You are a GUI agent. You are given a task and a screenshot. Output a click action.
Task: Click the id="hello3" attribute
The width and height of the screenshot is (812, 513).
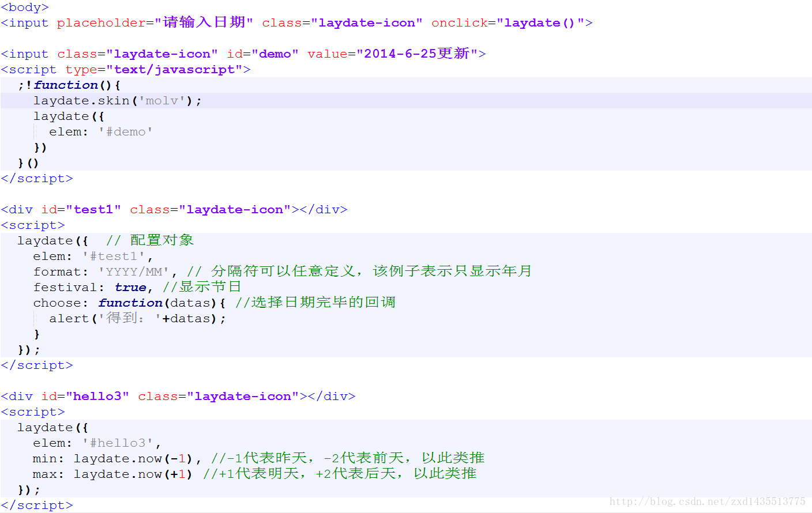pos(85,397)
